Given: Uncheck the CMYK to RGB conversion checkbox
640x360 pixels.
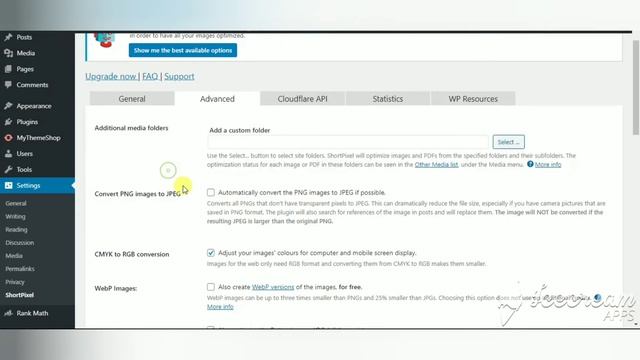Looking at the screenshot, I should 211,253.
